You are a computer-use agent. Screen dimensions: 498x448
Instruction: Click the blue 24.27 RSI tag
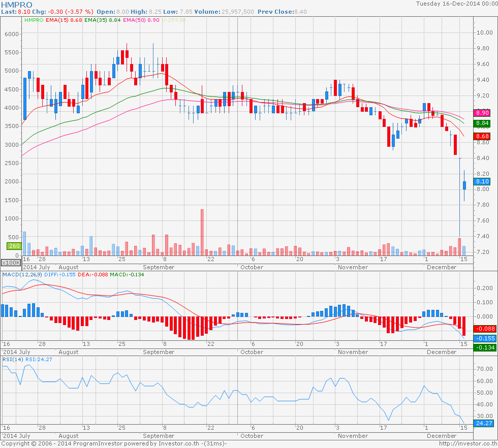(x=484, y=423)
